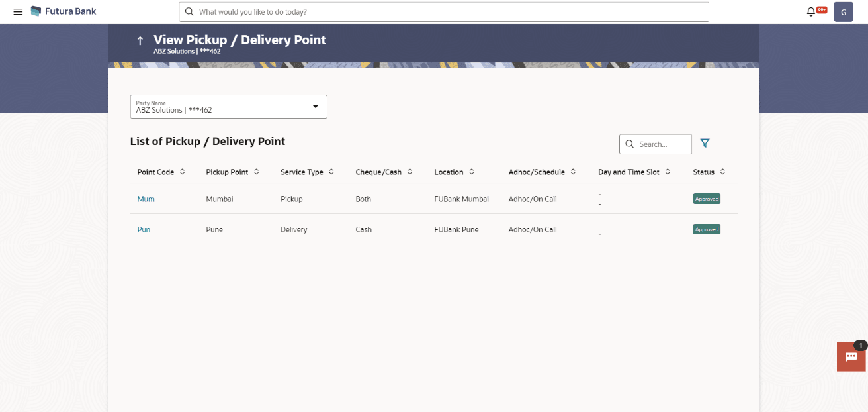This screenshot has height=412, width=868.
Task: Open the user profile avatar G
Action: coord(844,12)
